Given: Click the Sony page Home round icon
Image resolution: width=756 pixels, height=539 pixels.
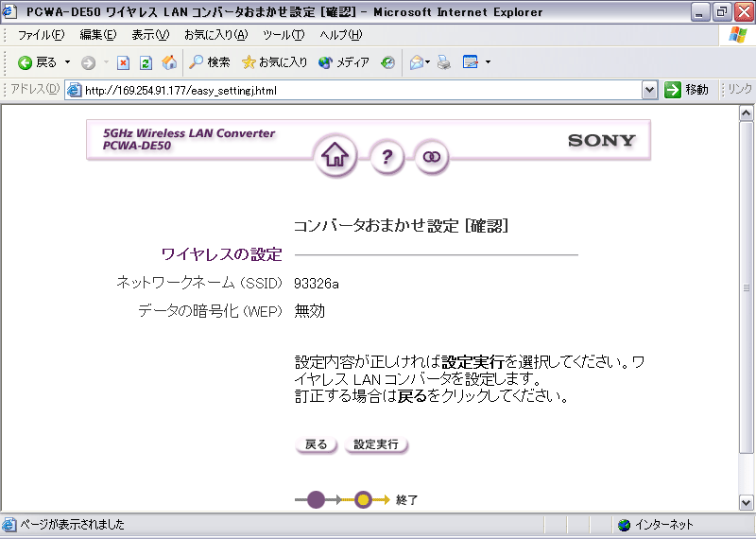Looking at the screenshot, I should tap(335, 156).
